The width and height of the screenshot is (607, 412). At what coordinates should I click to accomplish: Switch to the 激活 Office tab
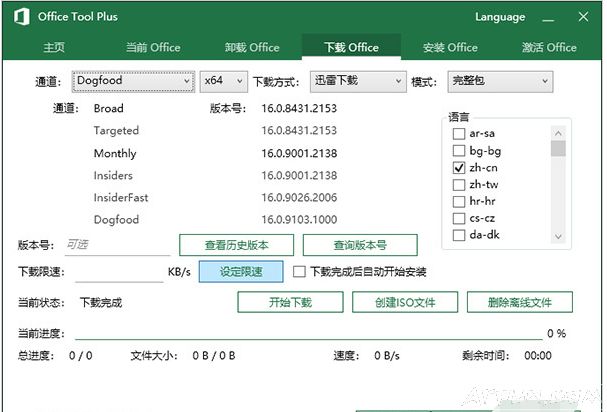coord(549,47)
